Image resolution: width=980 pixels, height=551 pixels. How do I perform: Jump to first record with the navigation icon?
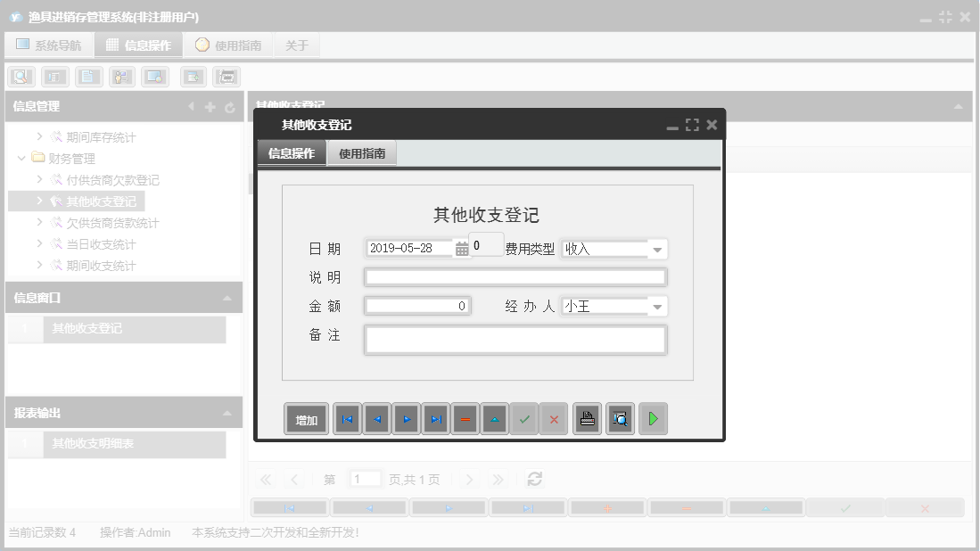pos(347,418)
